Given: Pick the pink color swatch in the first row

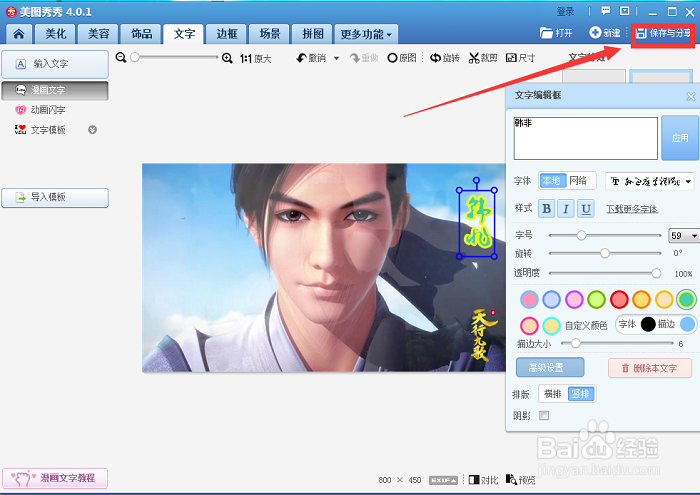Looking at the screenshot, I should pos(529,299).
